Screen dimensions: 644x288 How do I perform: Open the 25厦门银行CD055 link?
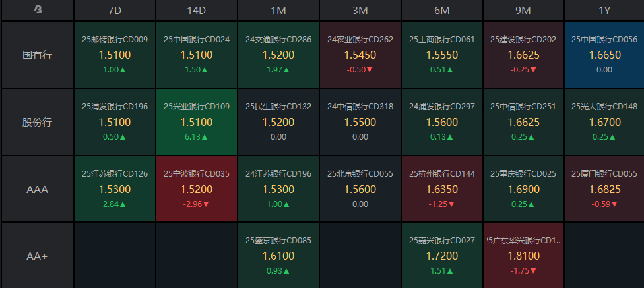click(x=604, y=174)
